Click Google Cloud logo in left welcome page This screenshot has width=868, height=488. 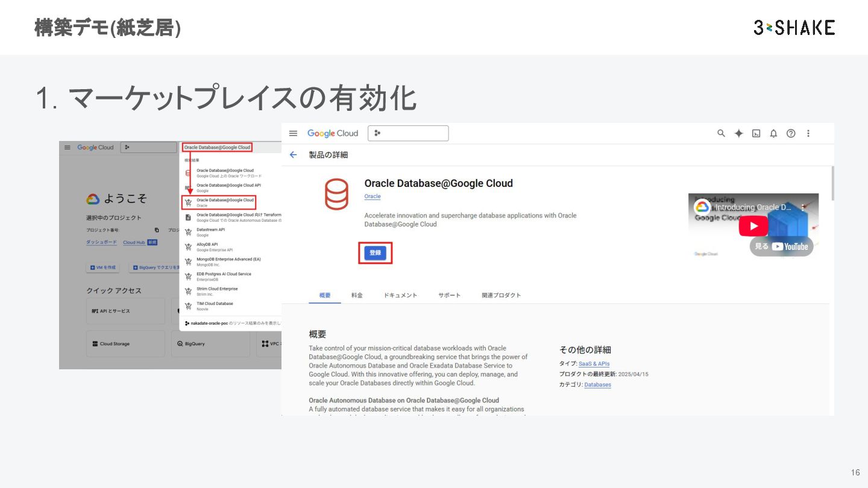pos(95,147)
